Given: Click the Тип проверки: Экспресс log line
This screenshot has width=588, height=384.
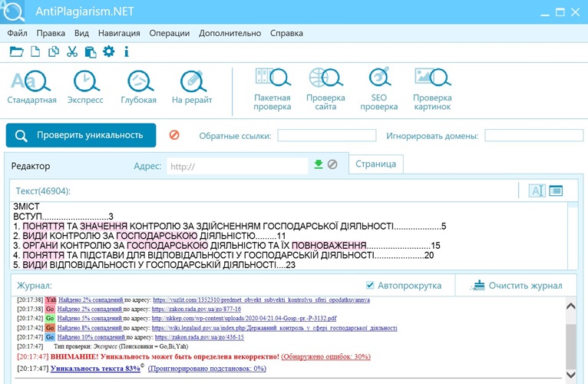Looking at the screenshot, I should (121, 346).
